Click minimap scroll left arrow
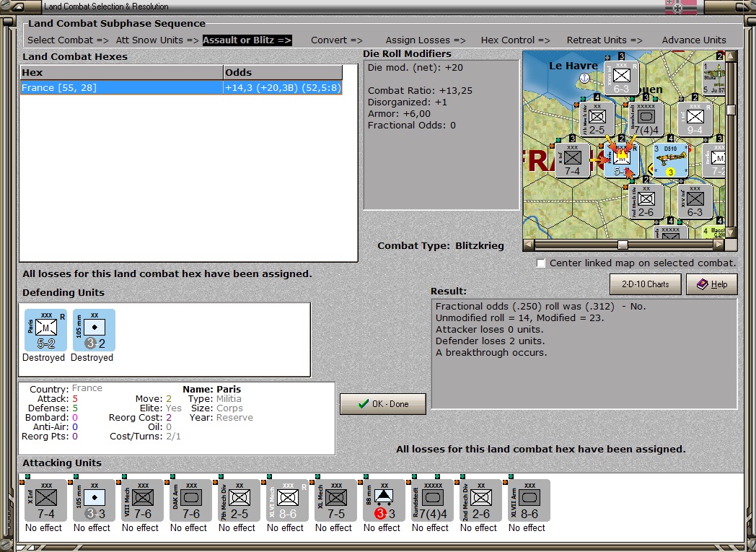The height and width of the screenshot is (552, 756). coord(529,245)
